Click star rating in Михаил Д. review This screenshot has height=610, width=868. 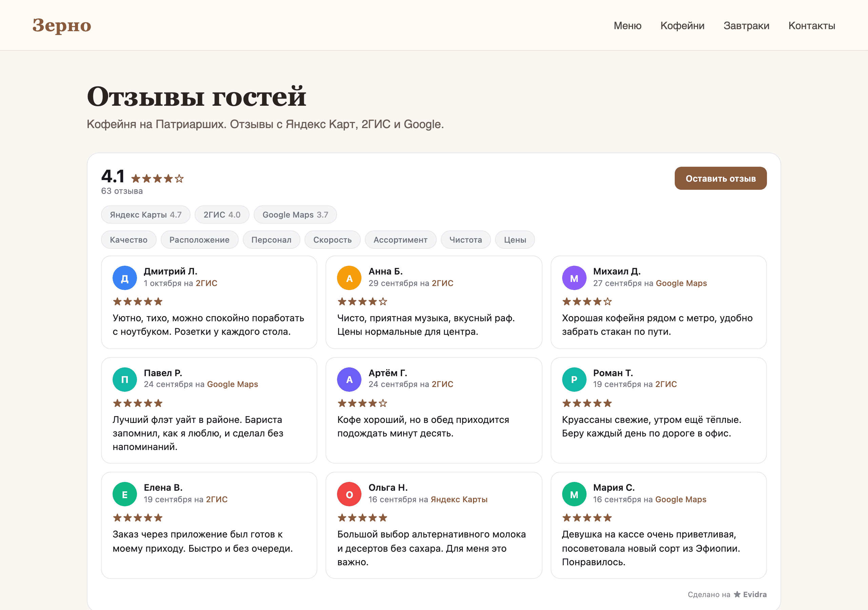[x=587, y=302]
